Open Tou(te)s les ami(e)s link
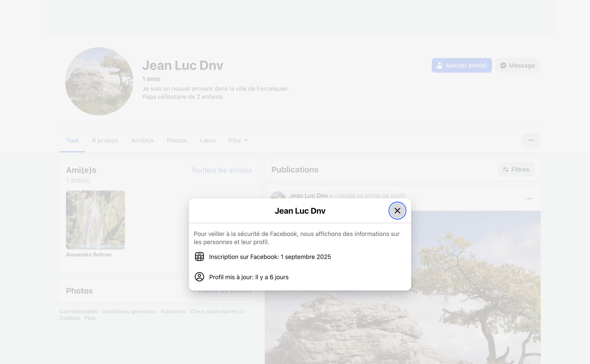This screenshot has height=364, width=590. point(221,170)
